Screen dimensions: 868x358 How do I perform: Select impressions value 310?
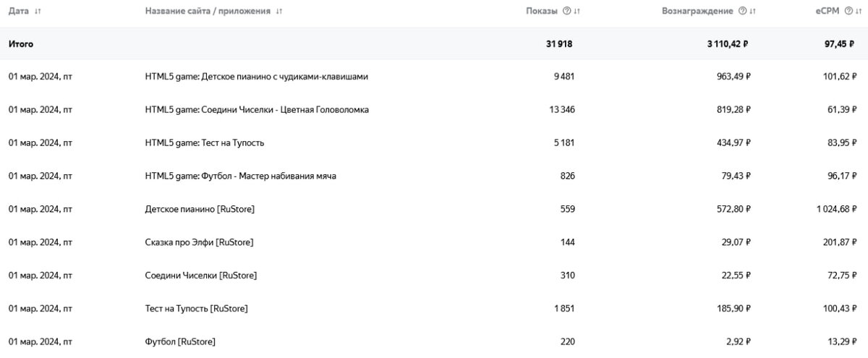(x=567, y=275)
